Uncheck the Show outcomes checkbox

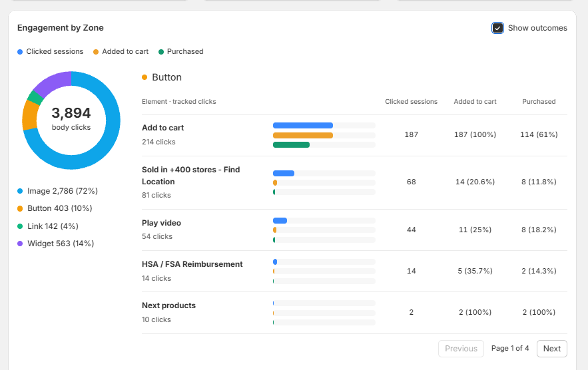497,28
